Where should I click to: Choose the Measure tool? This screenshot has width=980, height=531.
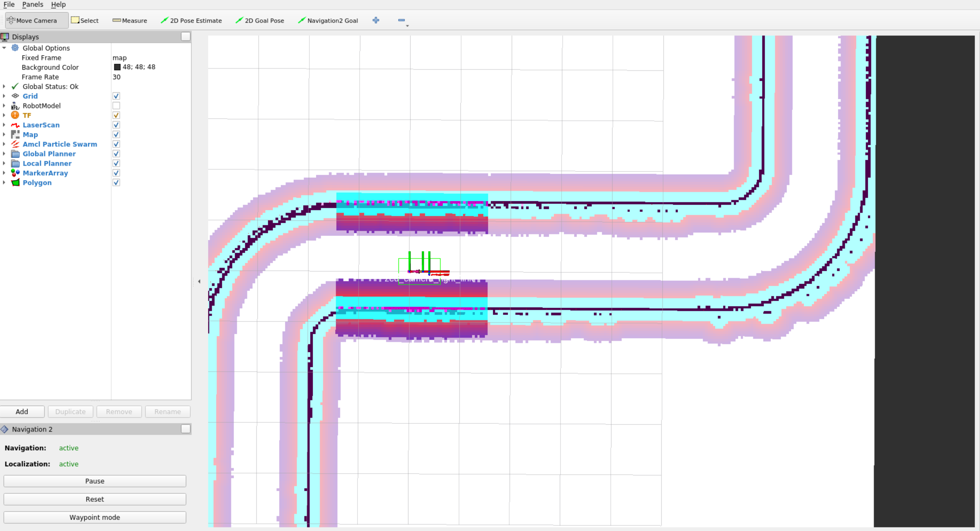click(130, 20)
